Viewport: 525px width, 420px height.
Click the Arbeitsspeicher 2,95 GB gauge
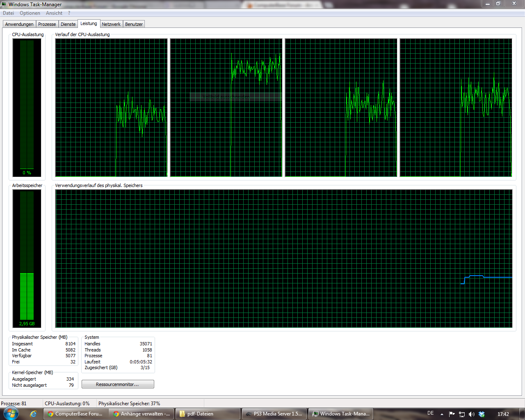(x=27, y=258)
